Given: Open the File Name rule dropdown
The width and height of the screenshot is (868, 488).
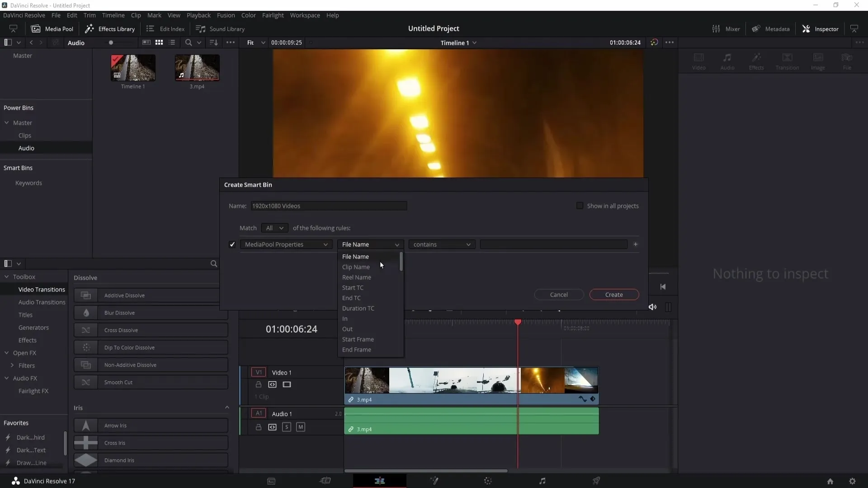Looking at the screenshot, I should tap(370, 244).
